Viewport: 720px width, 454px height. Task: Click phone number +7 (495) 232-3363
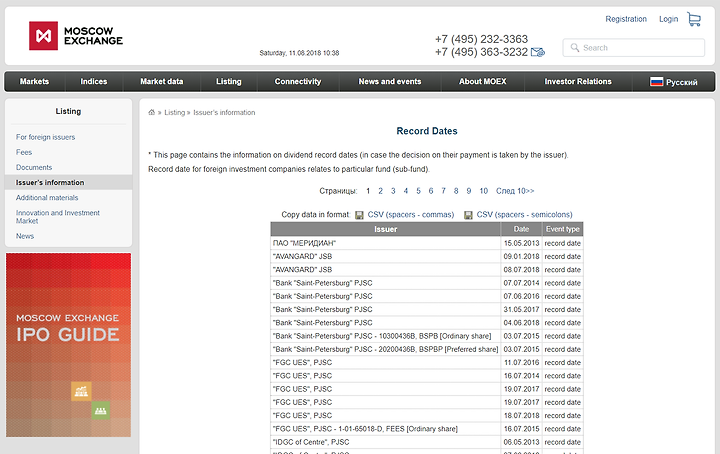pyautogui.click(x=482, y=39)
